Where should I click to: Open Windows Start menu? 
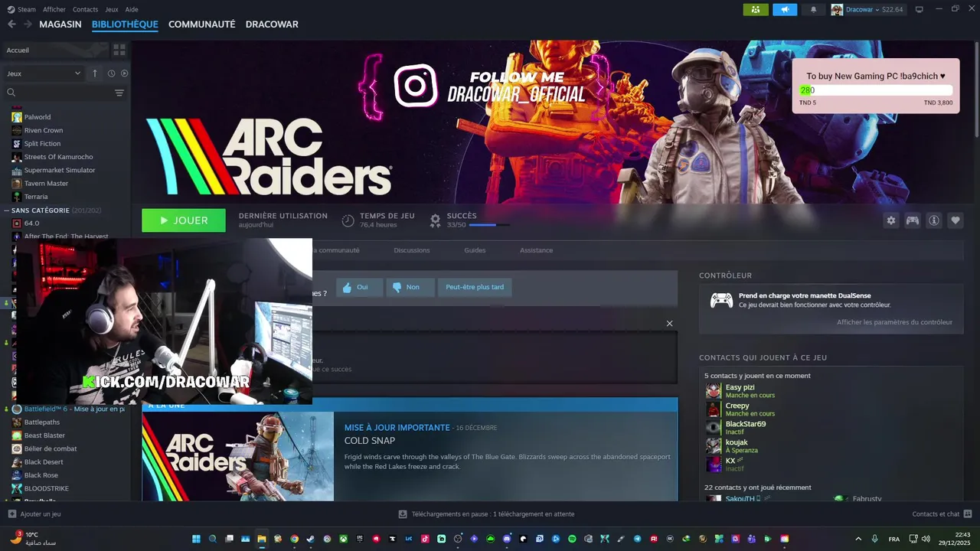196,539
